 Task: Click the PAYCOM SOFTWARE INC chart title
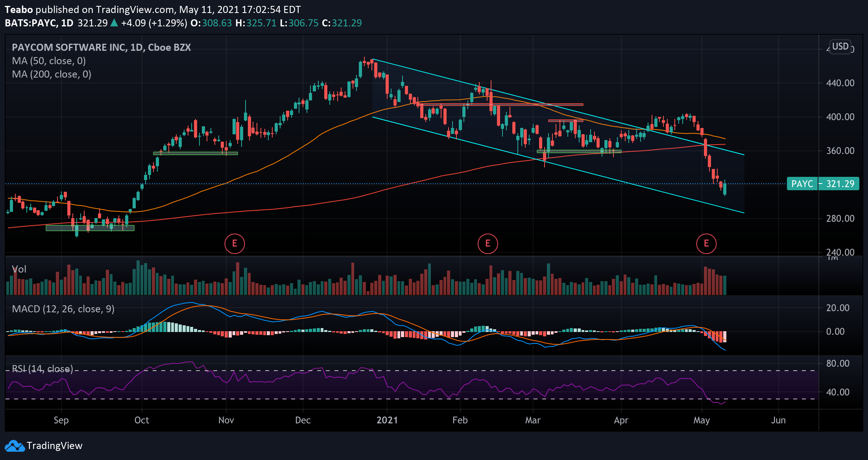pyautogui.click(x=102, y=48)
